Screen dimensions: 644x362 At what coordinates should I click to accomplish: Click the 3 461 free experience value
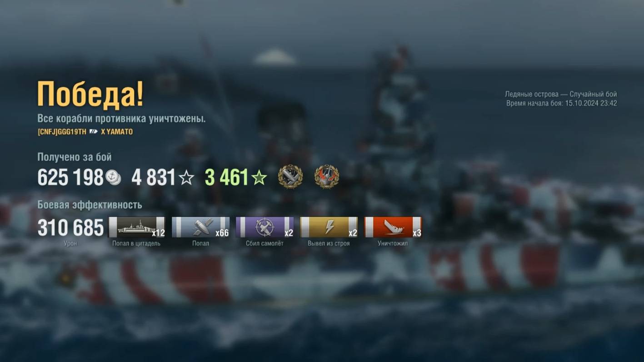[x=226, y=178]
